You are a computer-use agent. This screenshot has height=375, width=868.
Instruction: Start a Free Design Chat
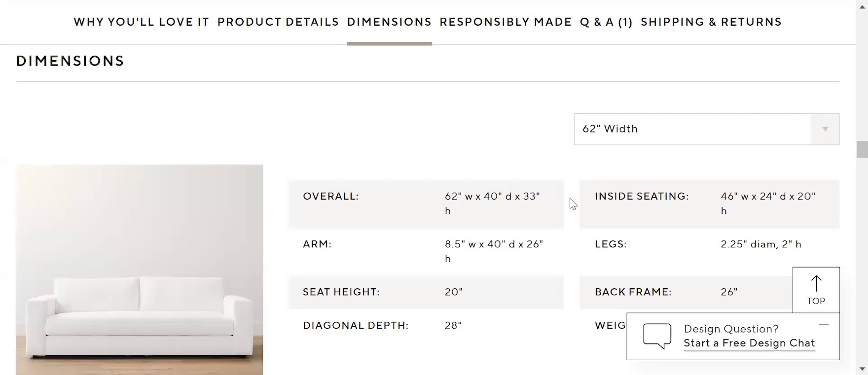(x=749, y=343)
